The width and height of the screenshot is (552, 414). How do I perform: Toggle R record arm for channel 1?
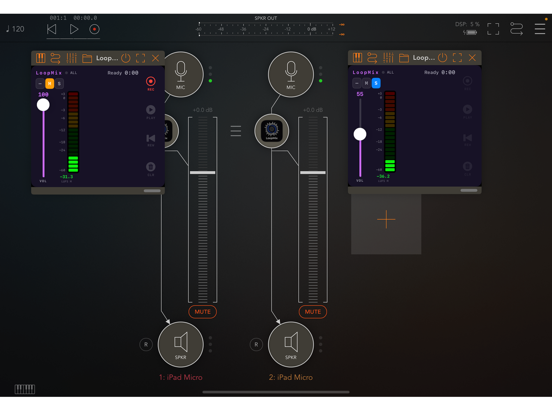pos(146,344)
